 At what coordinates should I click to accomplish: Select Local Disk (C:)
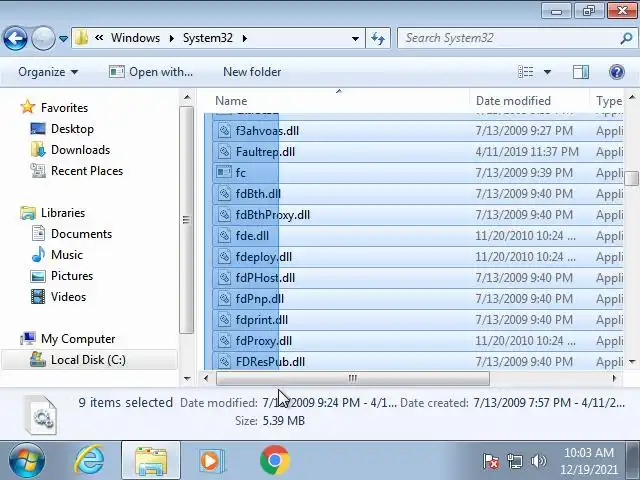click(88, 360)
